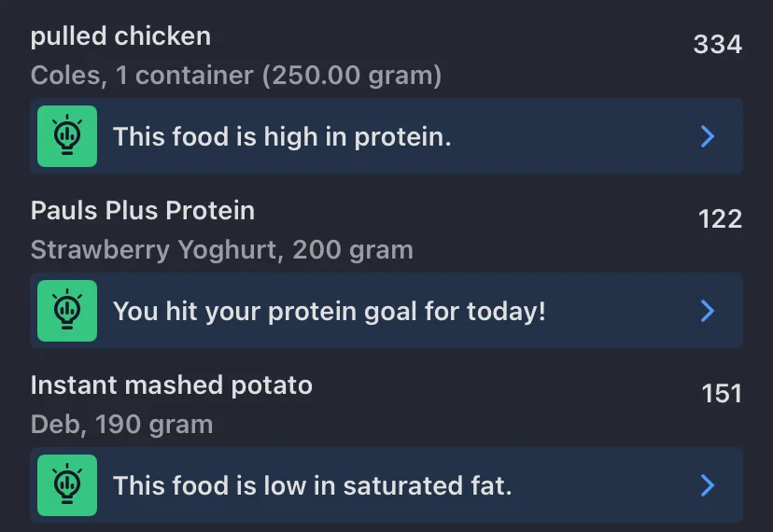Click the pulled chicken title text
Viewport: 773px width, 532px height.
pyautogui.click(x=120, y=36)
